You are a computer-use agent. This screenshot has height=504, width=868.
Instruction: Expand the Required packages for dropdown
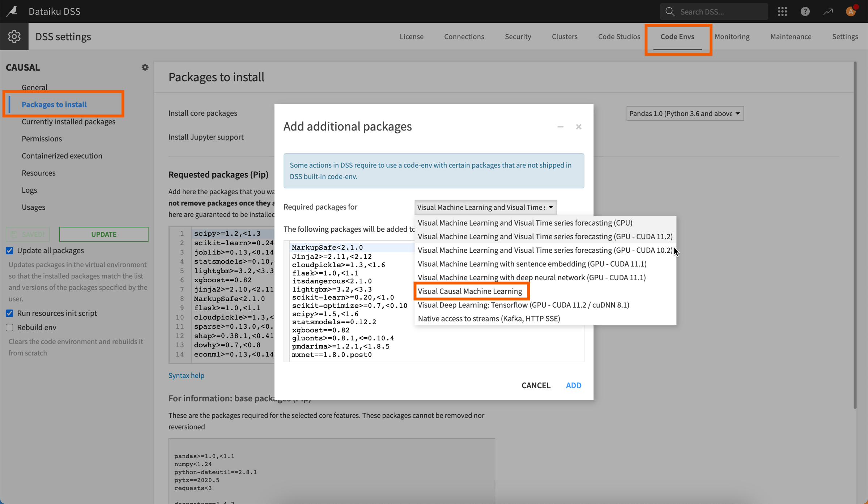[x=485, y=207]
